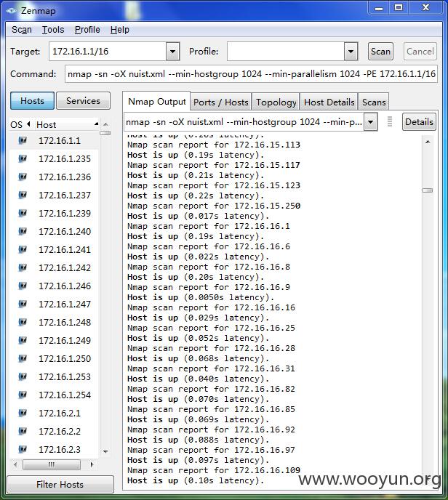Click the OS icon beside host 172.16.1.253
Image resolution: width=448 pixels, height=500 pixels.
pos(23,376)
